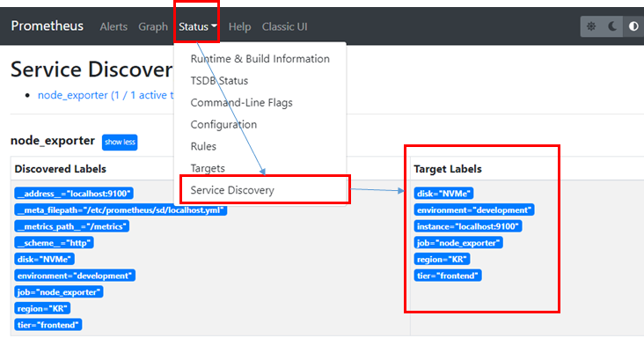The height and width of the screenshot is (353, 644).
Task: Click target label region KR
Action: [442, 260]
